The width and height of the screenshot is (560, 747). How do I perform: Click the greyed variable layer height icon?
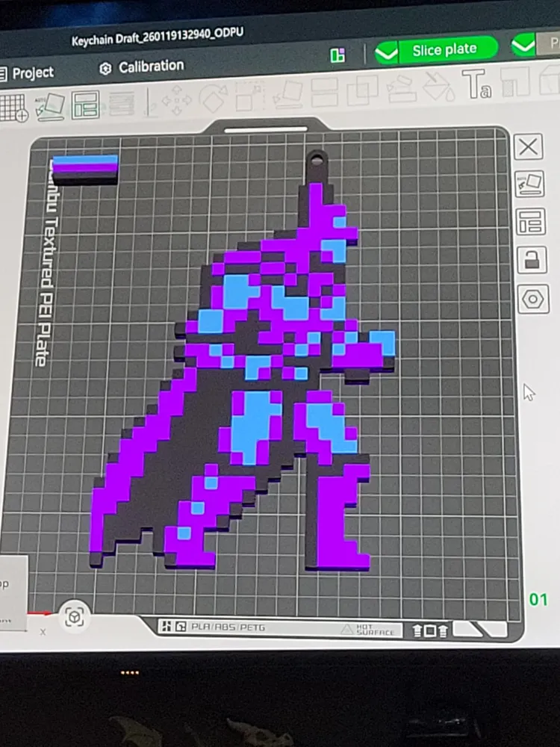122,103
